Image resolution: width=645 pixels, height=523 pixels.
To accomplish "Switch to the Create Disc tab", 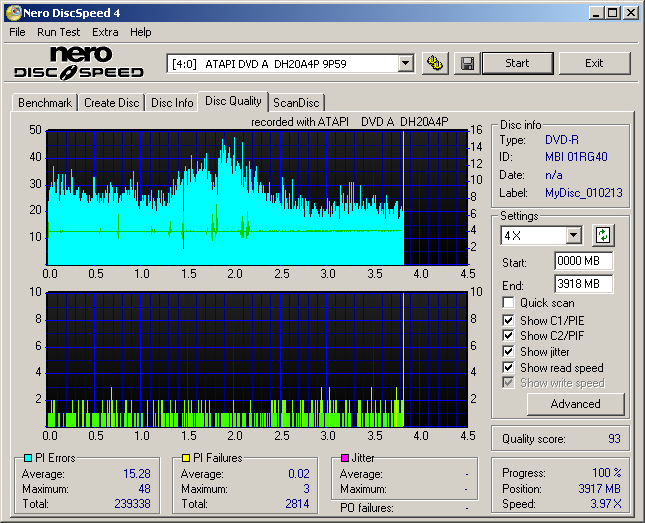I will coord(111,102).
